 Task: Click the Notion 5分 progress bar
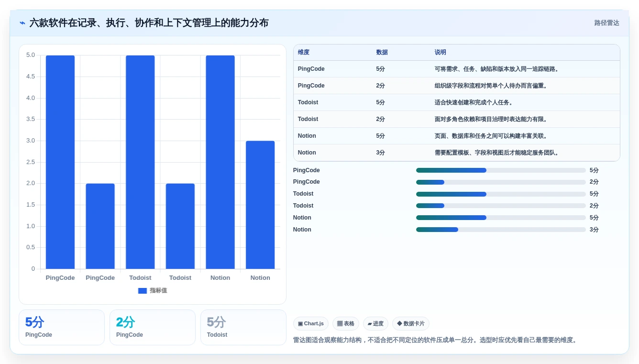501,218
